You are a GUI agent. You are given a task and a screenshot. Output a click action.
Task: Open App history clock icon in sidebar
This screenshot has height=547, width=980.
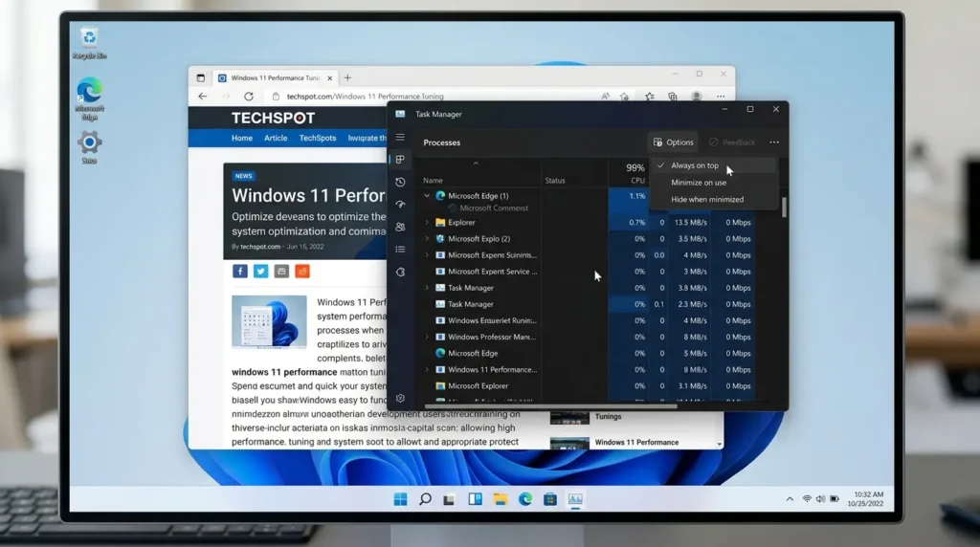point(400,182)
